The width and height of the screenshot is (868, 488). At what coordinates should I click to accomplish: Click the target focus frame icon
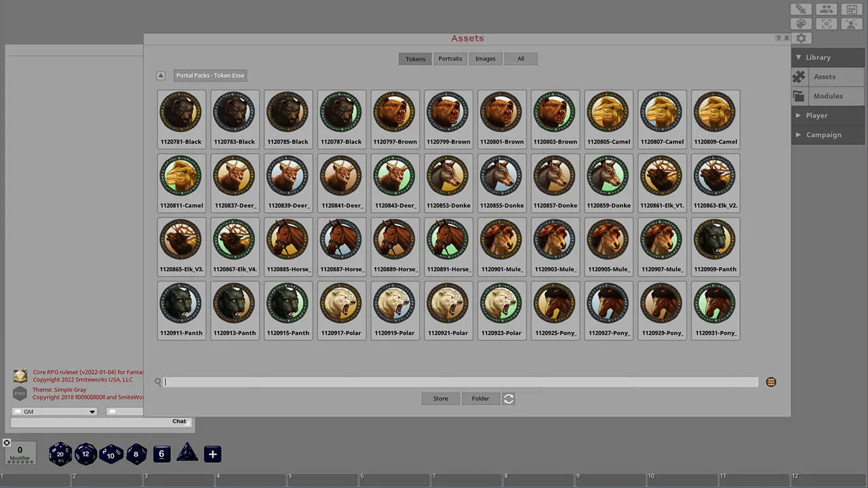coord(826,24)
